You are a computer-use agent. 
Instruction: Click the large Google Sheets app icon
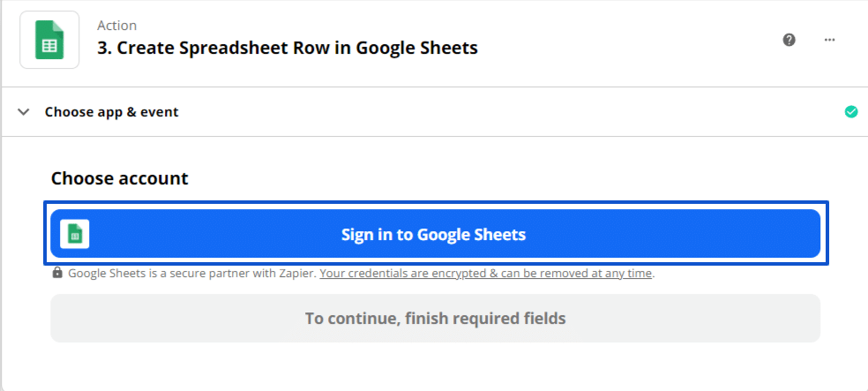49,40
